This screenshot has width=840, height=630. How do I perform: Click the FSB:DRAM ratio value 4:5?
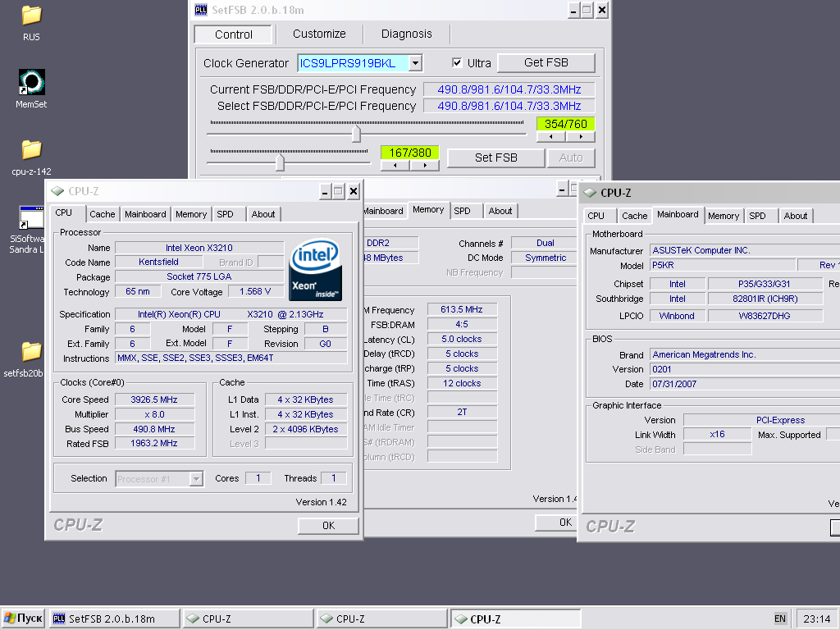pyautogui.click(x=462, y=325)
